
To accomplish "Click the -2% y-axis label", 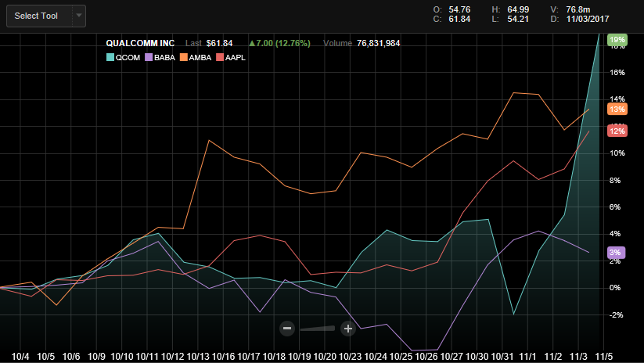I will click(616, 315).
